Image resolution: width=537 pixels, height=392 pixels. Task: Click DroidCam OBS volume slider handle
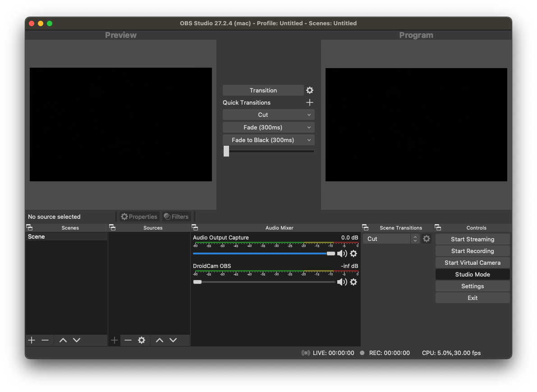coord(197,282)
